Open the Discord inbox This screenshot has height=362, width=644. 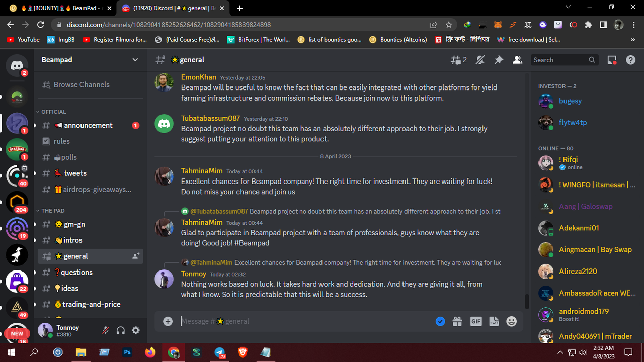(x=612, y=60)
